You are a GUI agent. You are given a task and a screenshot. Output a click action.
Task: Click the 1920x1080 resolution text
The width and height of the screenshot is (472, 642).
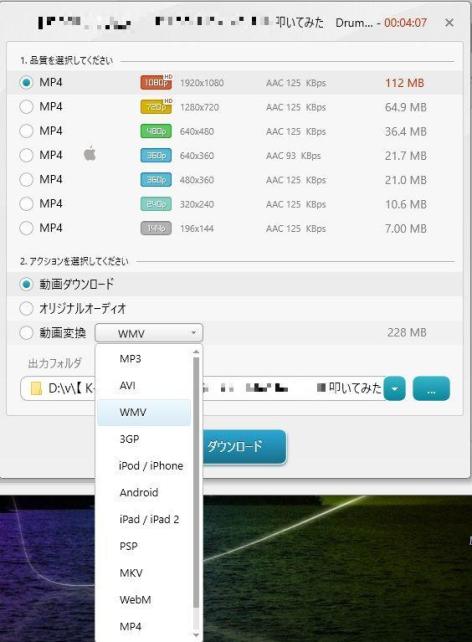click(x=202, y=83)
